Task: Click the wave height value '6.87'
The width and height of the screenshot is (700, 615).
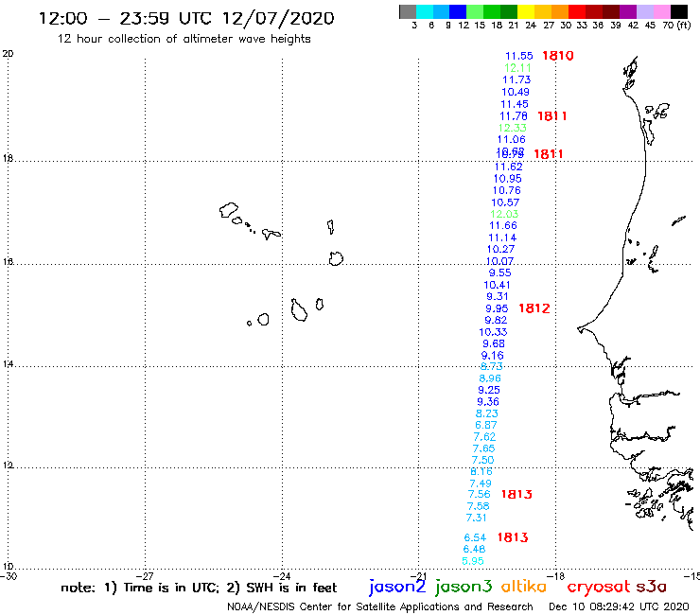Action: 485,425
